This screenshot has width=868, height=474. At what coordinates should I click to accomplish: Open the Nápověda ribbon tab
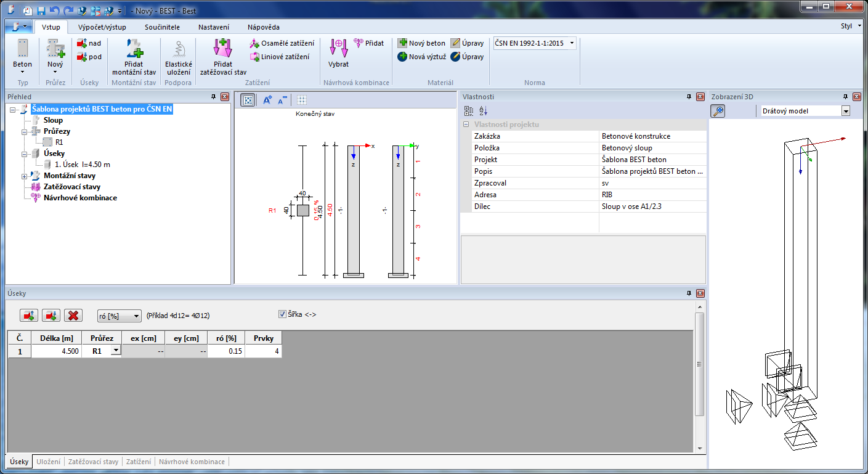tap(263, 27)
